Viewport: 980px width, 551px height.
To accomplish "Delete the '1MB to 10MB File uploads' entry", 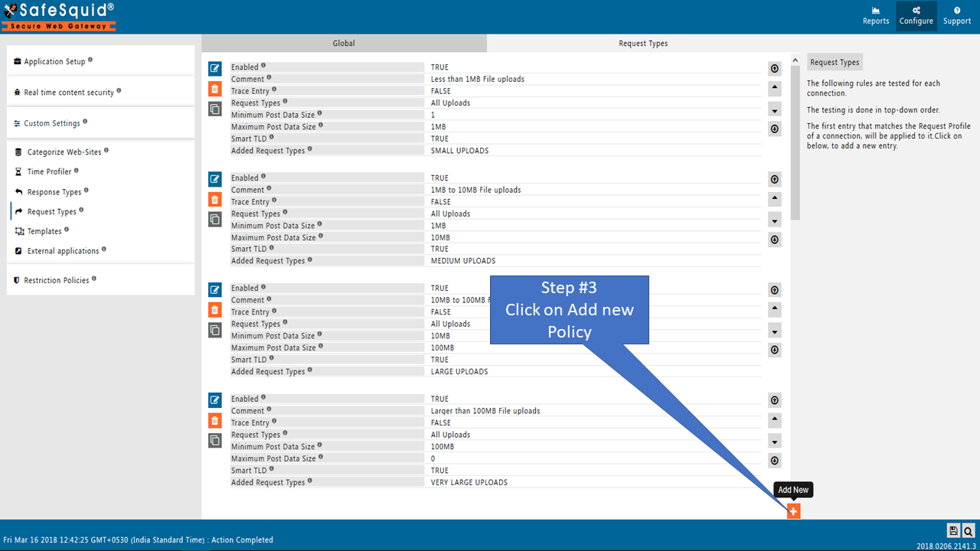I will click(215, 200).
